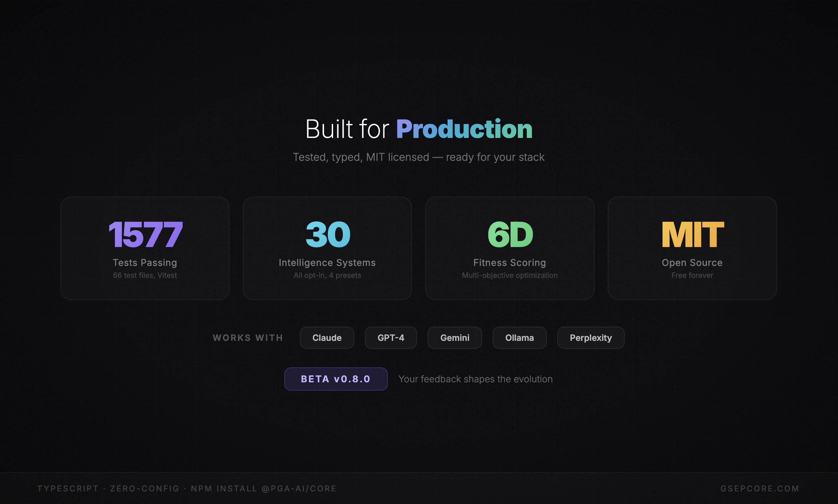Screen dimensions: 838x504
Task: Click the Claude provider pill
Action: point(327,338)
